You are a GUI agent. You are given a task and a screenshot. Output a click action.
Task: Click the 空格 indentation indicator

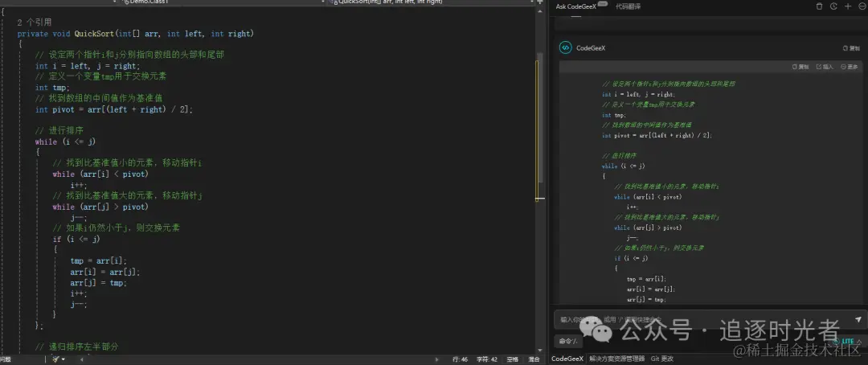coord(513,359)
